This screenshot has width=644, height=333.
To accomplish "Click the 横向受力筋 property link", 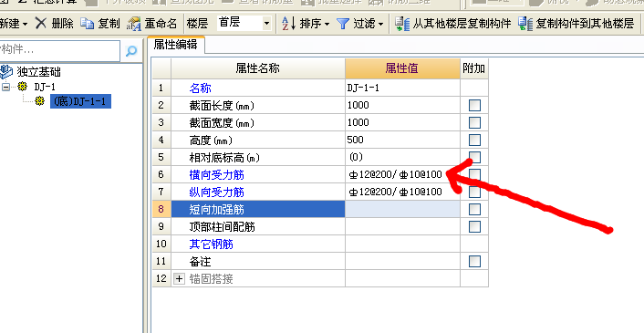I will [216, 174].
